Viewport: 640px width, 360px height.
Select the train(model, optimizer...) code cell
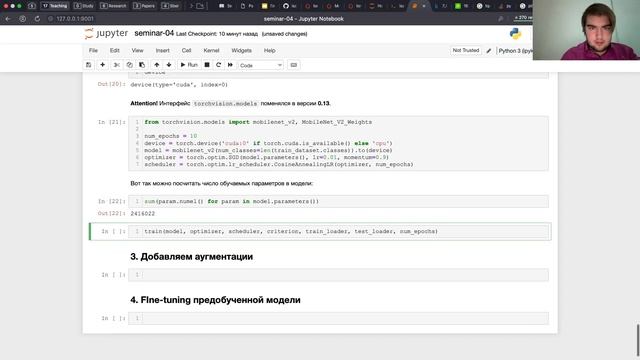338,231
